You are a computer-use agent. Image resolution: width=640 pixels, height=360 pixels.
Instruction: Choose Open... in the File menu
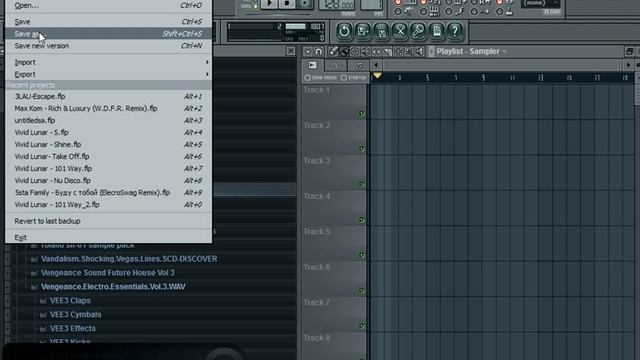point(109,5)
